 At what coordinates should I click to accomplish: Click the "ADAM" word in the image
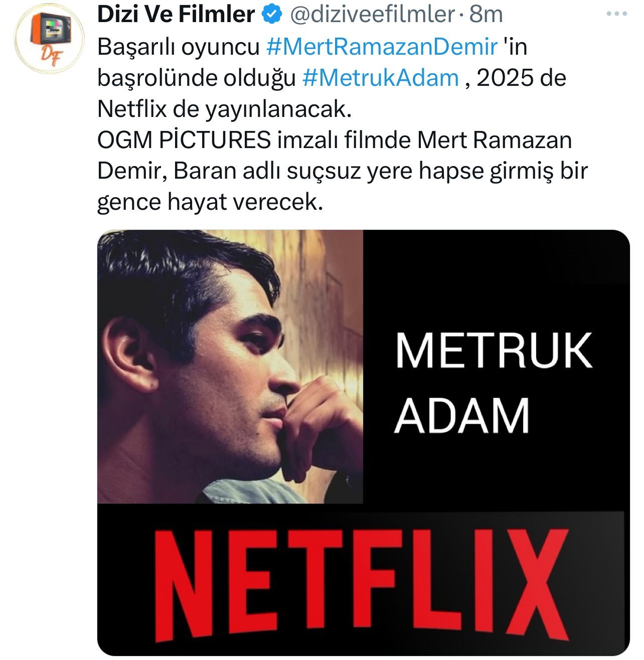pyautogui.click(x=462, y=416)
